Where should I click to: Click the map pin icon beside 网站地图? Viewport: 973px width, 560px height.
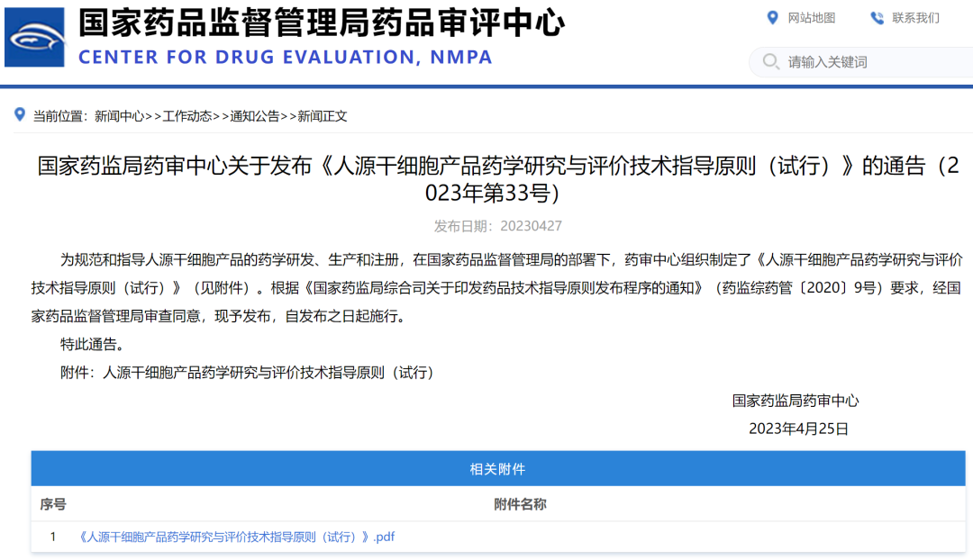(x=771, y=18)
